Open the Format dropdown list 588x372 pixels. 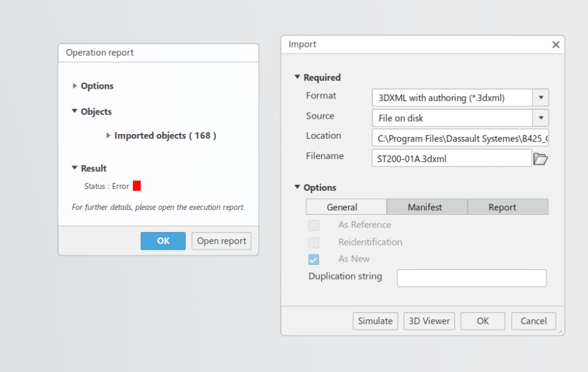[x=541, y=98]
